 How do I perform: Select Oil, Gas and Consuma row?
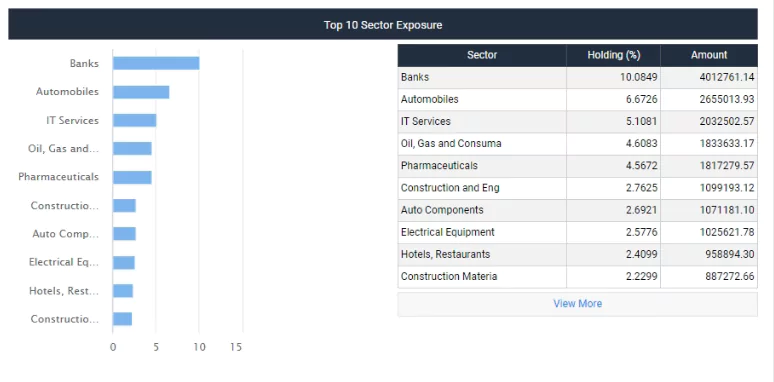point(578,144)
